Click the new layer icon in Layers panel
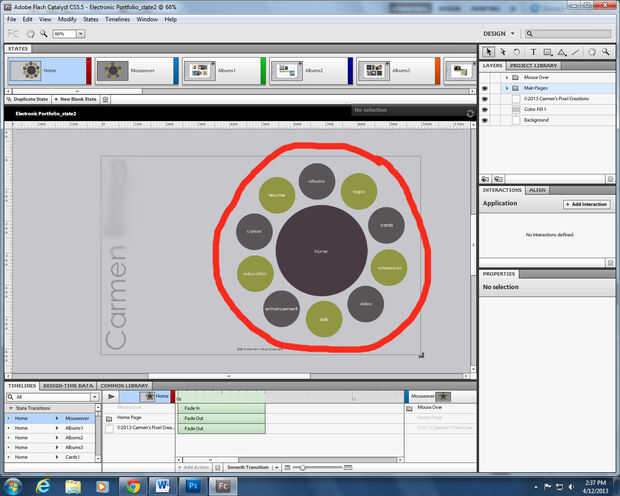The height and width of the screenshot is (496, 620). click(x=486, y=179)
